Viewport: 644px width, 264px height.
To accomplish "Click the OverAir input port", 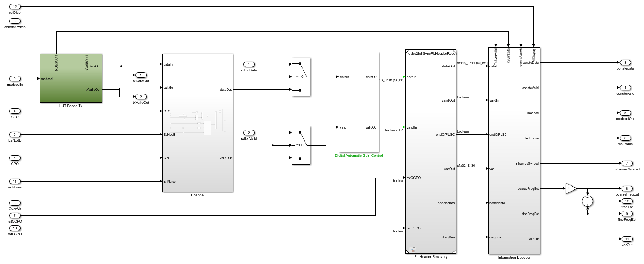I will (x=15, y=203).
